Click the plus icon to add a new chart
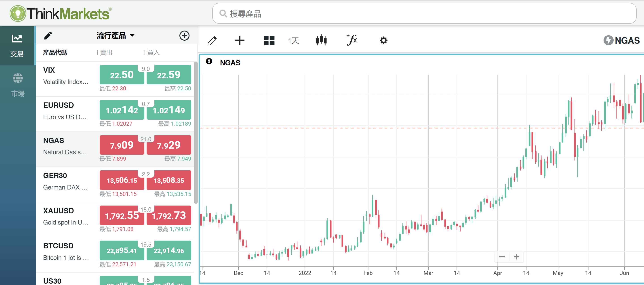Viewport: 644px width, 285px height. coord(240,40)
